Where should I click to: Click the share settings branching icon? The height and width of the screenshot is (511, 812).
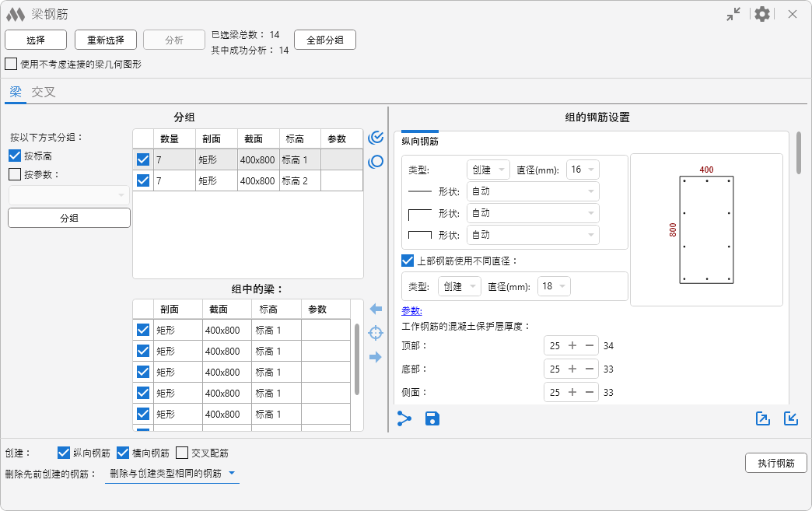(404, 419)
